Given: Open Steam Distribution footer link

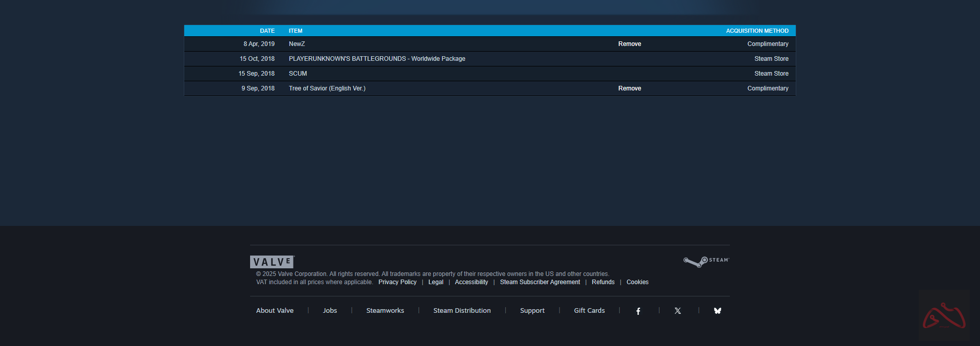Looking at the screenshot, I should pos(462,311).
